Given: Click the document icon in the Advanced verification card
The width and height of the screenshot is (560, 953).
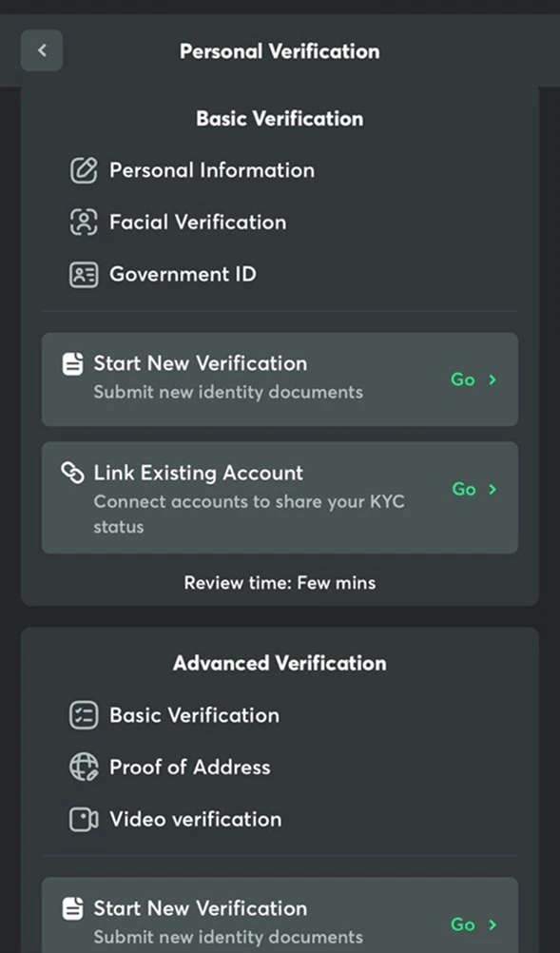Looking at the screenshot, I should (71, 909).
